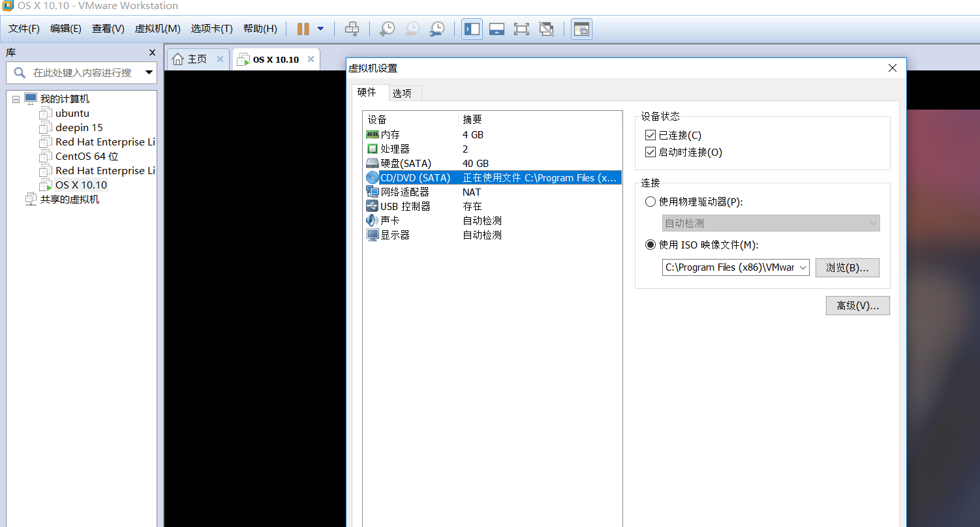Select the CD/DVD (SATA) device row
This screenshot has width=980, height=527.
pyautogui.click(x=493, y=178)
